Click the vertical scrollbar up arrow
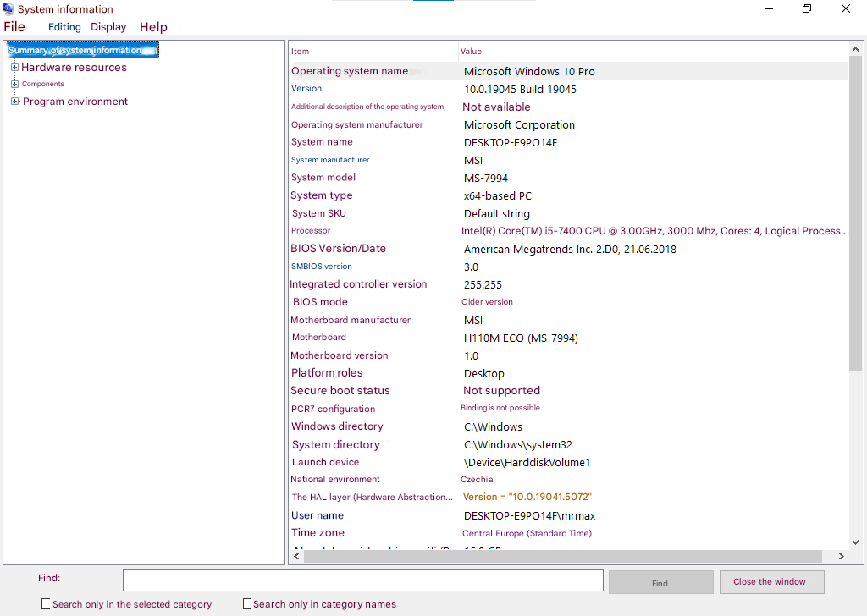 [x=855, y=49]
